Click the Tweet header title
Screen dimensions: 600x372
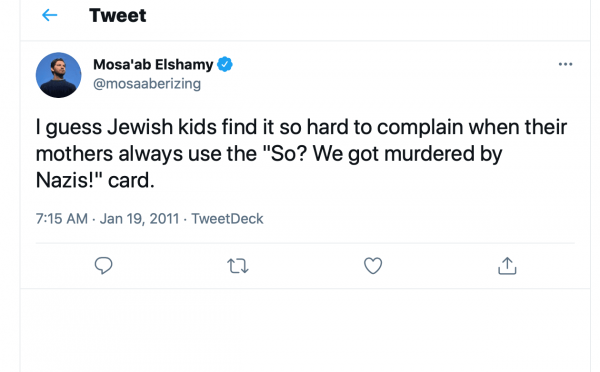[117, 15]
